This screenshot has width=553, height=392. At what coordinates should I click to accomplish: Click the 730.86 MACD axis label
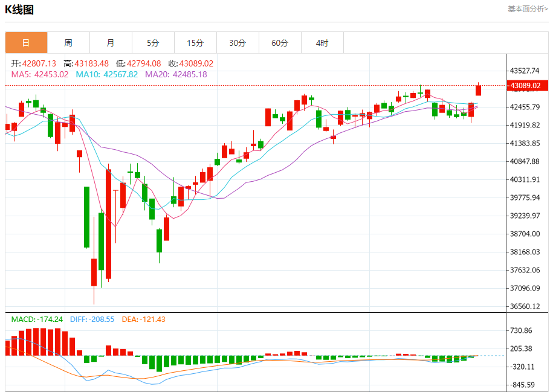pos(521,330)
